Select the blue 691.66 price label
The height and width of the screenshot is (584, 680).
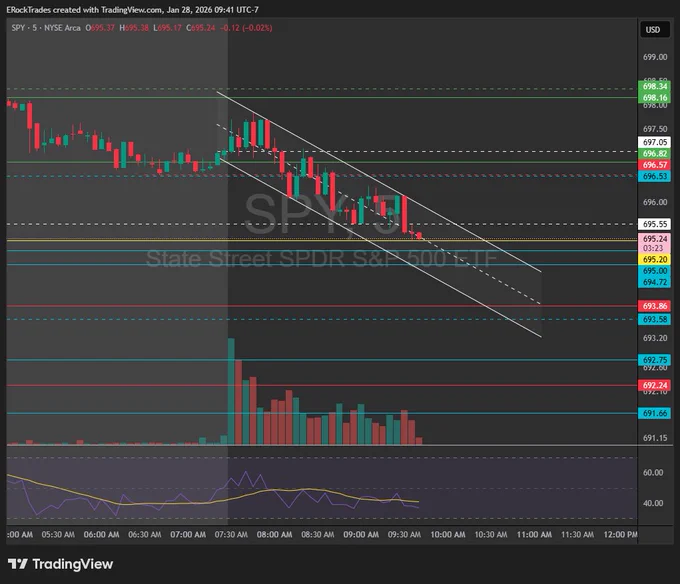click(x=654, y=413)
